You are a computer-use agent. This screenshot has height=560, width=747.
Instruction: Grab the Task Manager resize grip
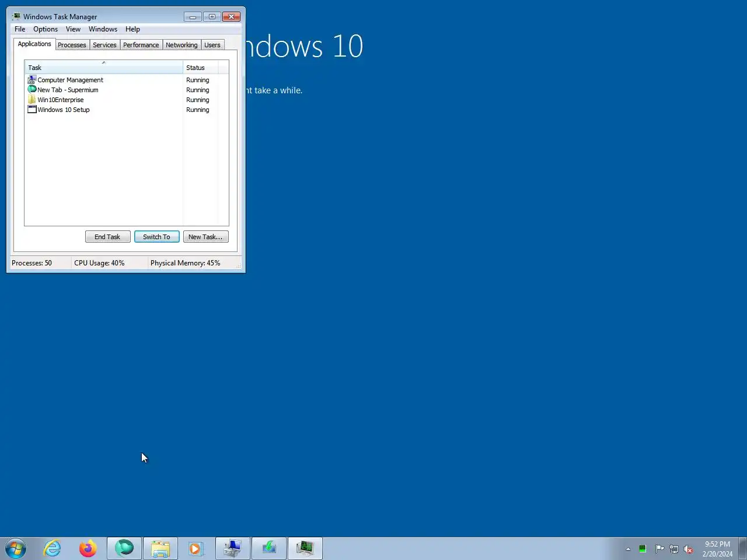click(x=239, y=265)
